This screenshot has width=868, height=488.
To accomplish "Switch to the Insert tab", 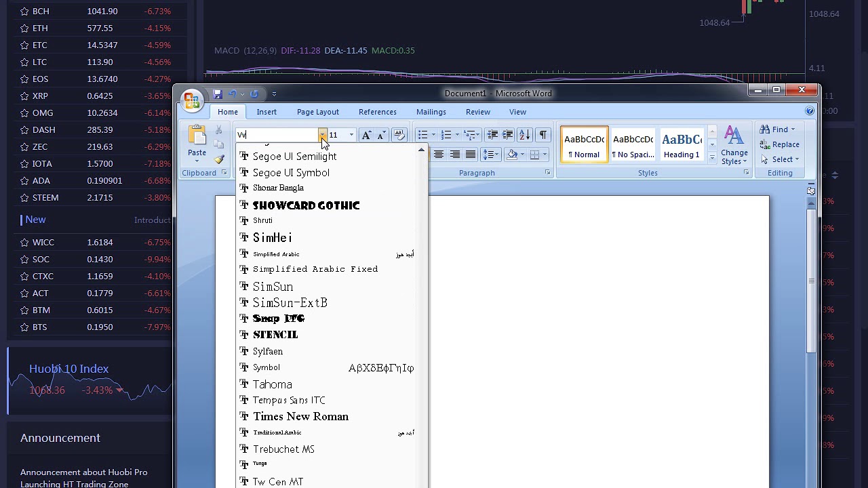I will pos(267,112).
